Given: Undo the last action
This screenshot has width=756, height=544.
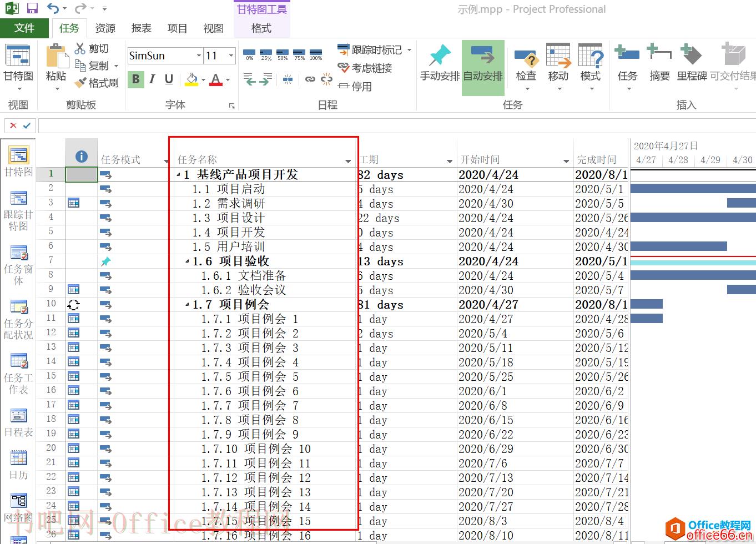Looking at the screenshot, I should (x=53, y=8).
